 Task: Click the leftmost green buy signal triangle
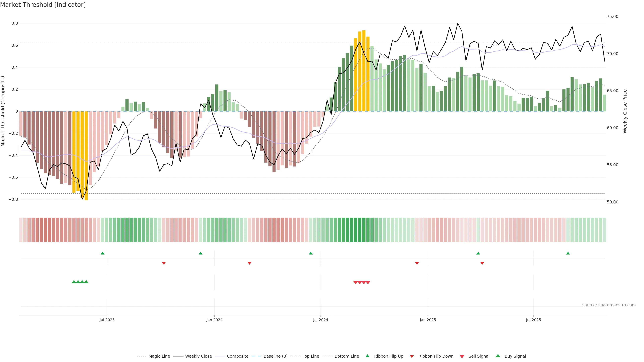click(x=74, y=282)
